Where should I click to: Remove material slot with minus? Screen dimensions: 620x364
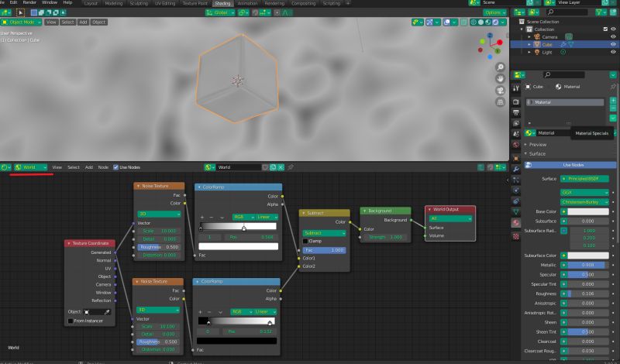[x=613, y=108]
